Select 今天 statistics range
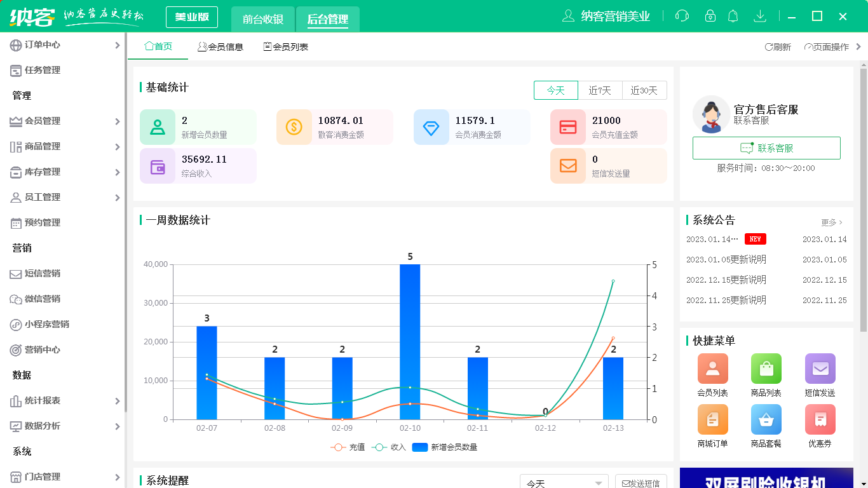Screen dimensions: 868x488 tap(556, 91)
